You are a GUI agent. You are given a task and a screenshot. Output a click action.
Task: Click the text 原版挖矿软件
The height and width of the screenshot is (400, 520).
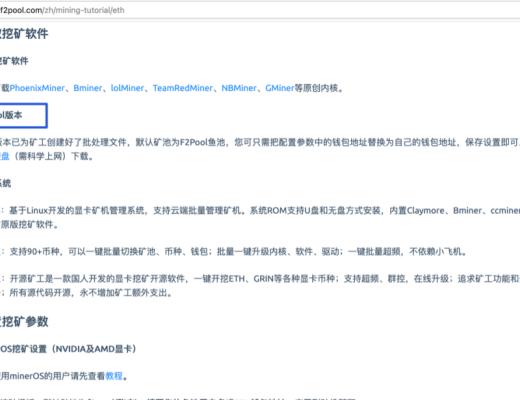29,225
